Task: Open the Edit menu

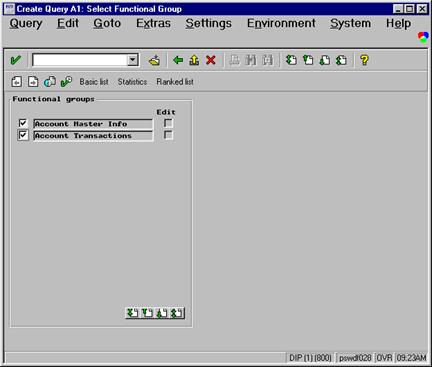Action: click(68, 24)
